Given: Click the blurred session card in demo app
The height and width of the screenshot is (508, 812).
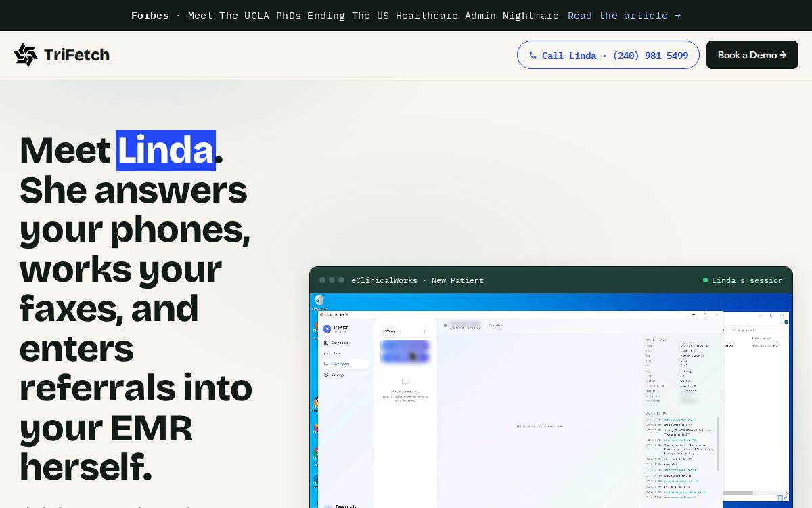Looking at the screenshot, I should [x=405, y=352].
